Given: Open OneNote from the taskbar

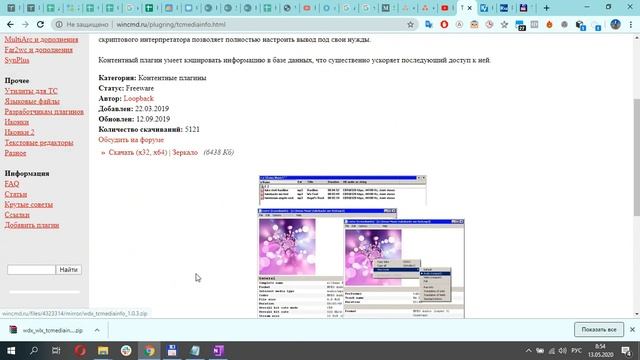Looking at the screenshot, I should point(218,351).
